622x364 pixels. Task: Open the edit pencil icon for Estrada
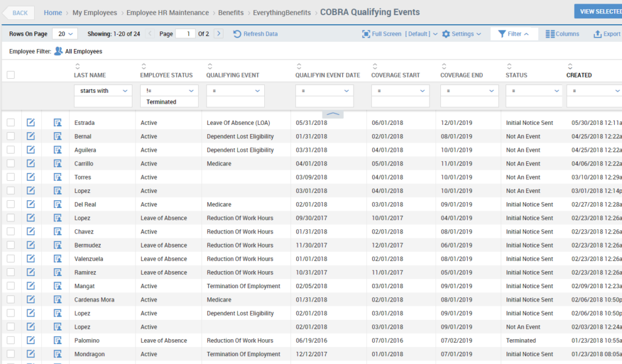point(31,122)
